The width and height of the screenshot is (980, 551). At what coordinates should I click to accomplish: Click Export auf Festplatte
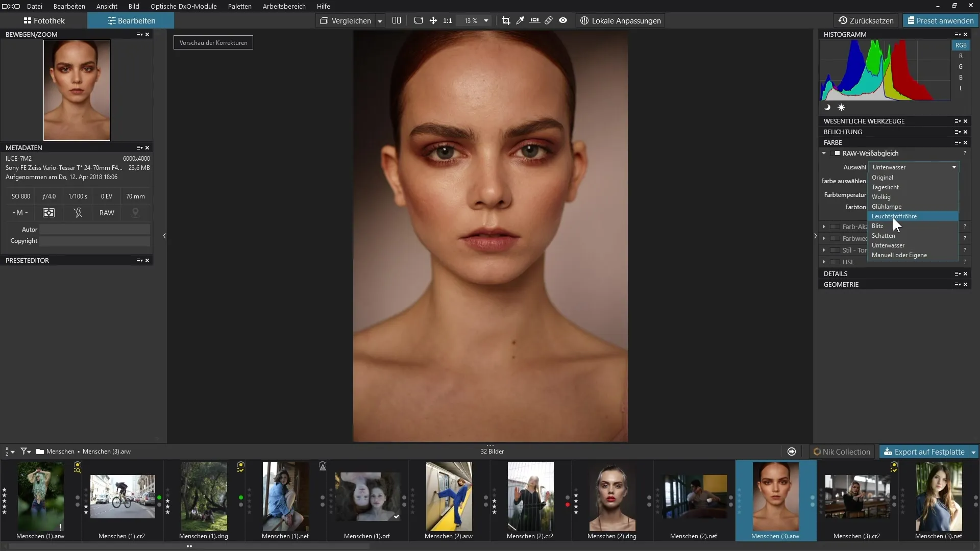coord(924,452)
